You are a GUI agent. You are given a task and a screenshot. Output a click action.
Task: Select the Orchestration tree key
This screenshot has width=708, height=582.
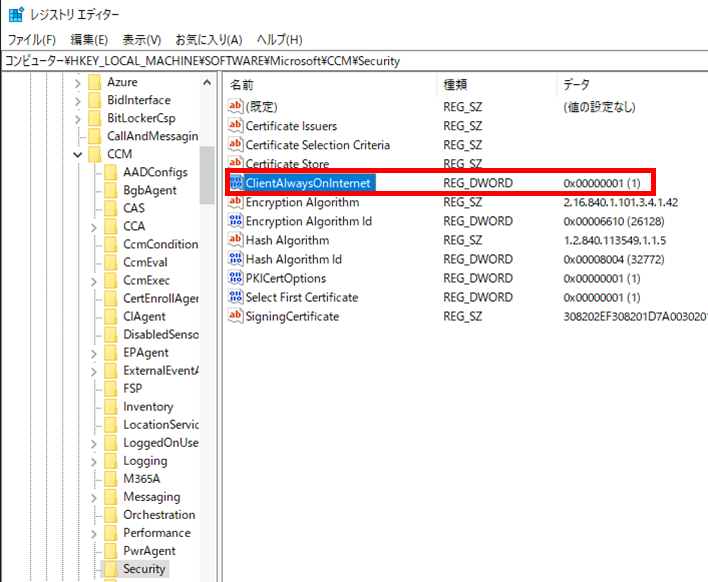click(159, 515)
